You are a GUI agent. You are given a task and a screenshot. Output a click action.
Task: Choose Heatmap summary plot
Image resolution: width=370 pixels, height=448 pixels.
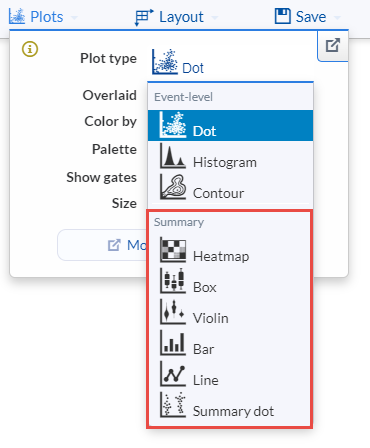(x=230, y=250)
